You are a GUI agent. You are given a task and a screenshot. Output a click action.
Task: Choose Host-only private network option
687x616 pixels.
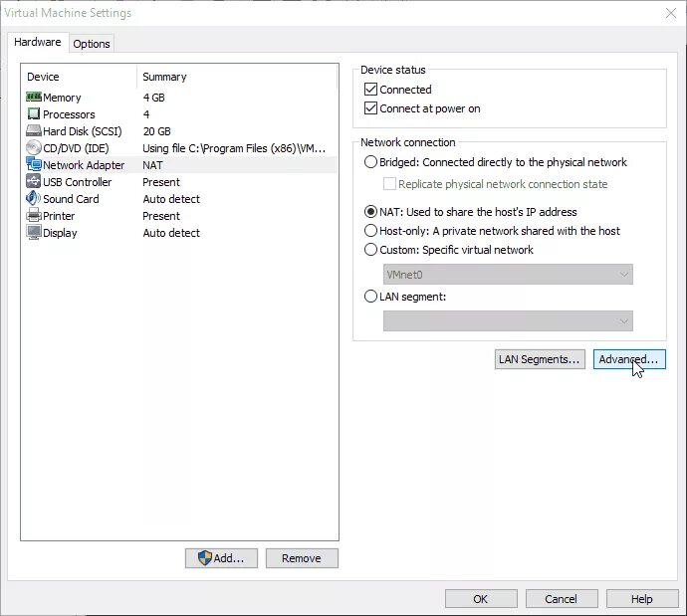tap(370, 231)
